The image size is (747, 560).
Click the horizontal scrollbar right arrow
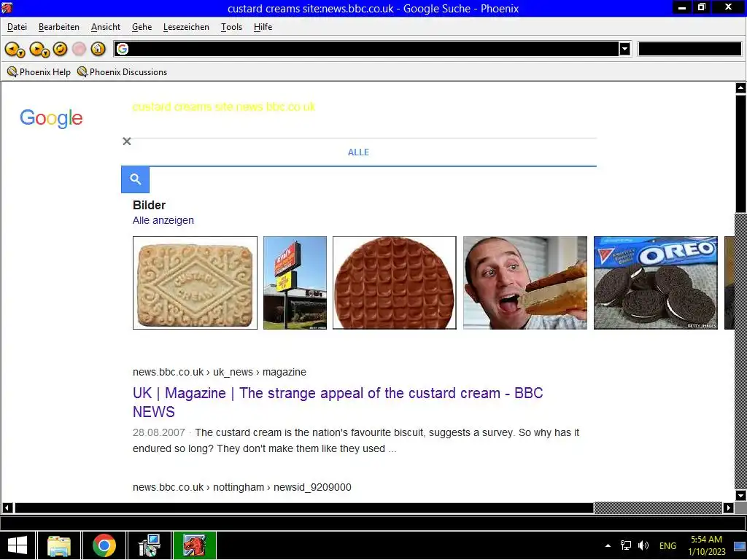(x=729, y=507)
